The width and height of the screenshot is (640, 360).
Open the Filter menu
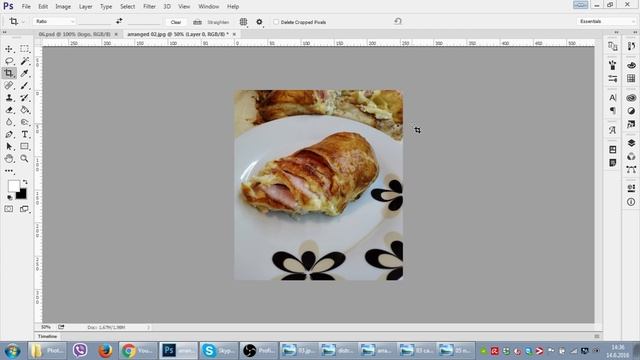click(x=149, y=7)
